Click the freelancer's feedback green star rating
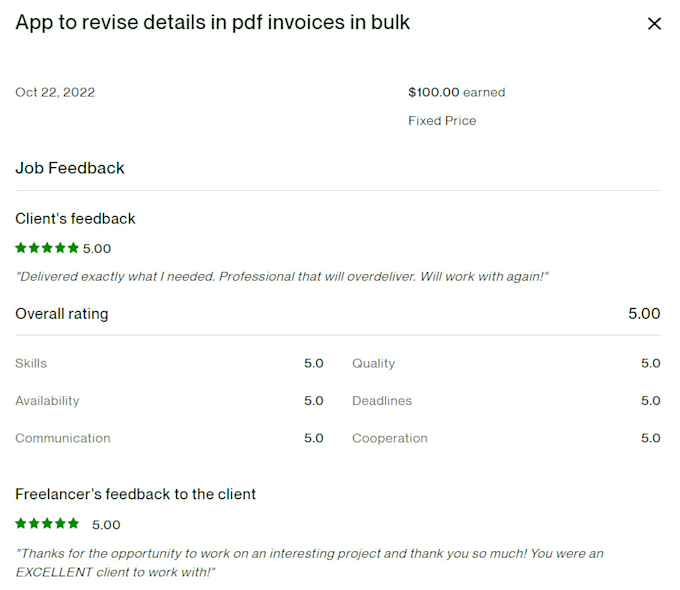This screenshot has height=590, width=680. click(x=47, y=524)
